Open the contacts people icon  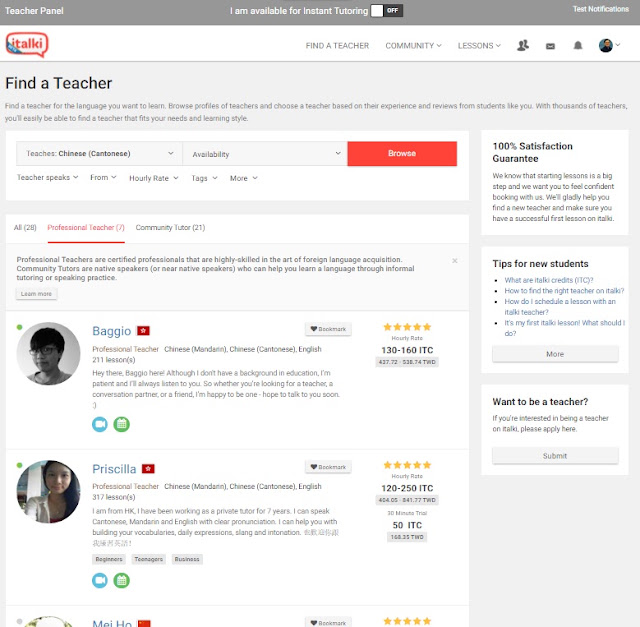coord(523,45)
